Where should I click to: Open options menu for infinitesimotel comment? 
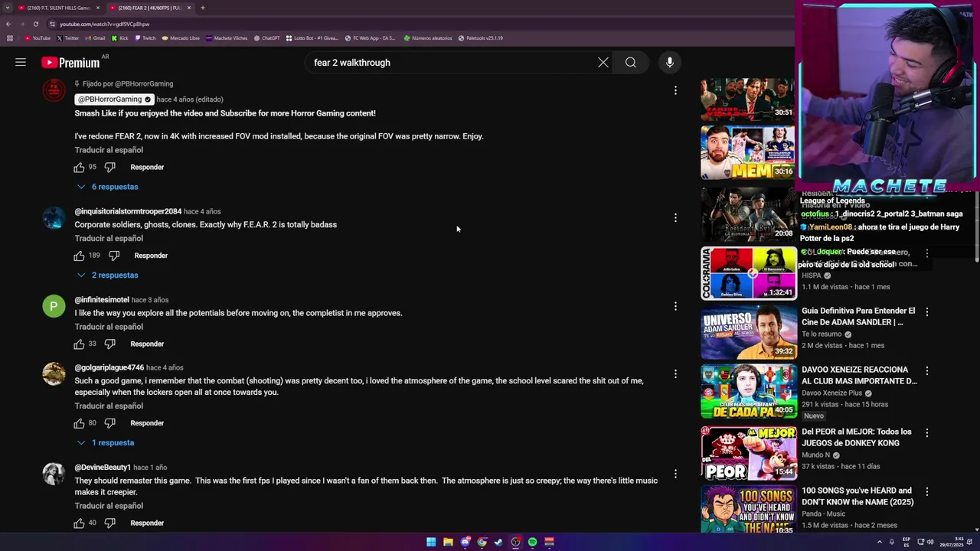675,306
